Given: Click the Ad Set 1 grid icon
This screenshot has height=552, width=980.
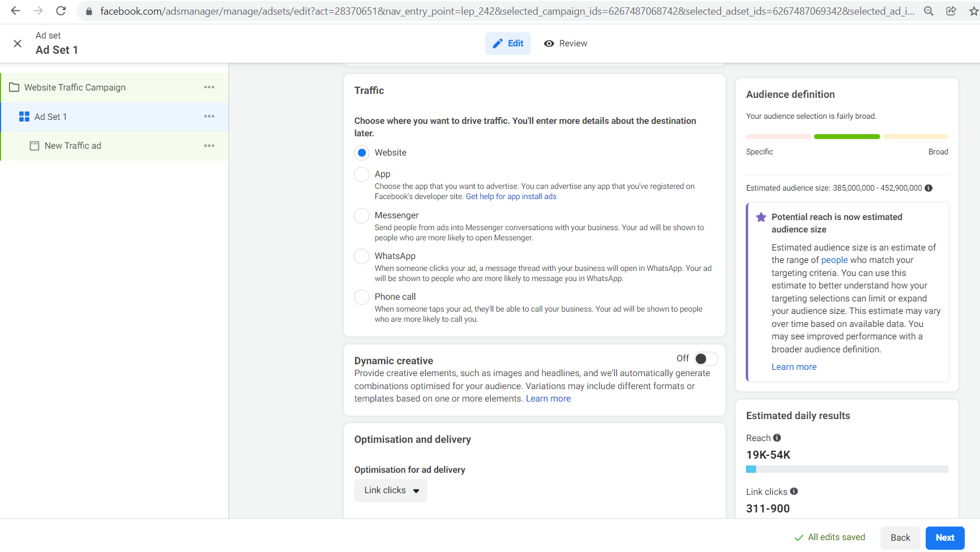Looking at the screenshot, I should coord(24,117).
